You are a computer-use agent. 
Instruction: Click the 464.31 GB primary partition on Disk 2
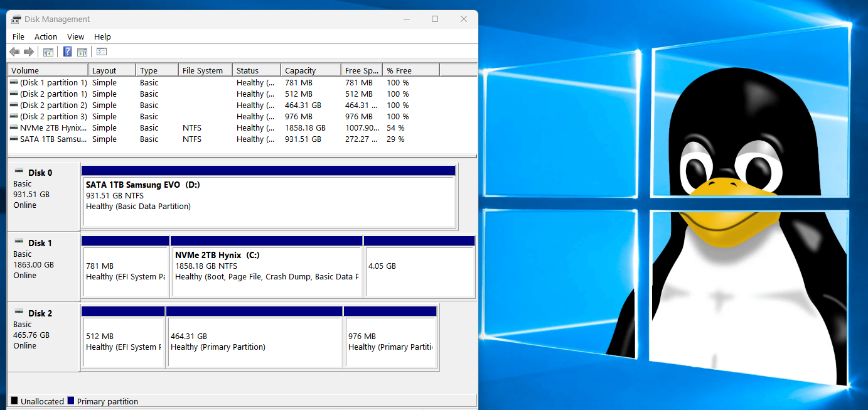[x=254, y=342]
